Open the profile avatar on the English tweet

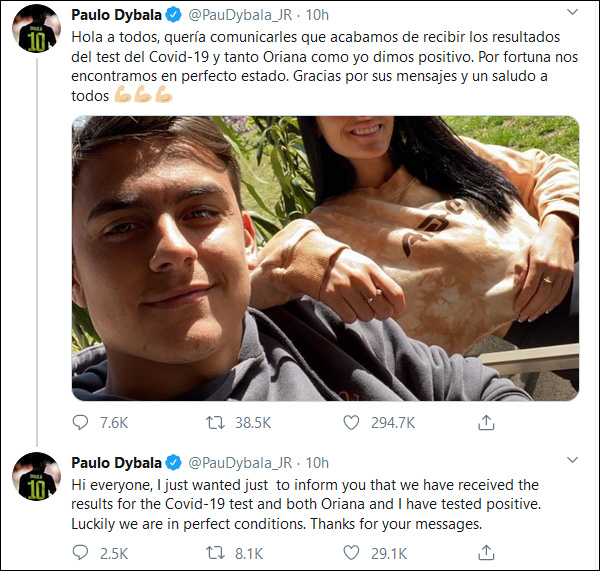(37, 482)
